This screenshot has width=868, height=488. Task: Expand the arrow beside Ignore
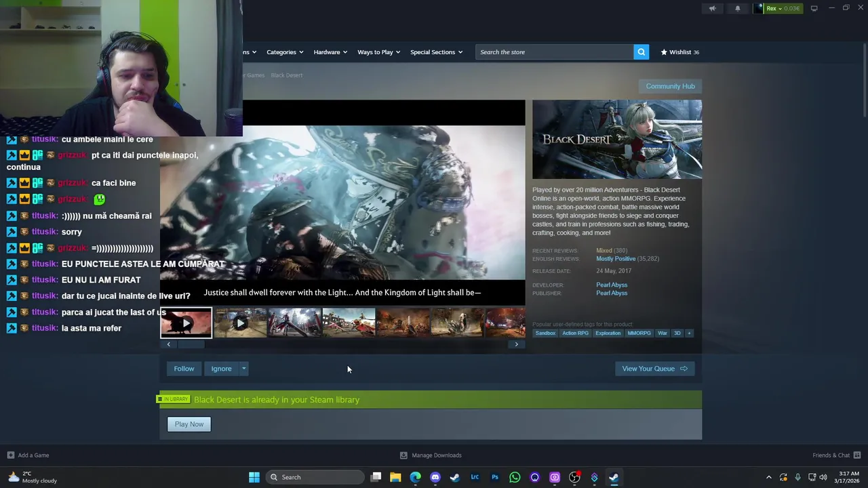point(243,369)
